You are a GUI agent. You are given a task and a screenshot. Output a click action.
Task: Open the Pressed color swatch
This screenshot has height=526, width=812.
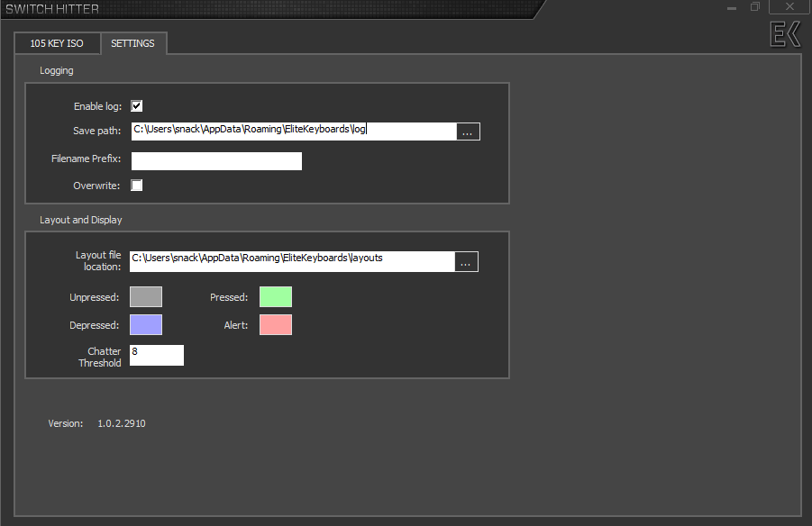tap(276, 296)
